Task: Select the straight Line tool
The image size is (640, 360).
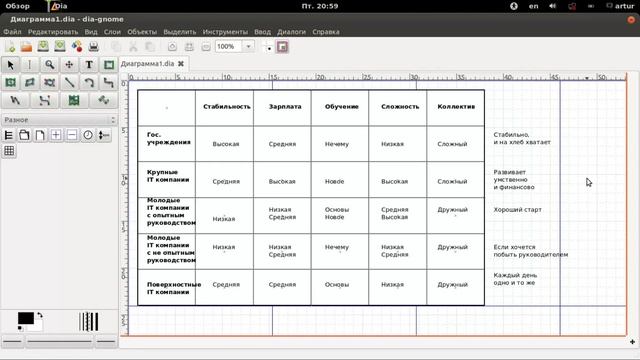Action: (x=69, y=82)
